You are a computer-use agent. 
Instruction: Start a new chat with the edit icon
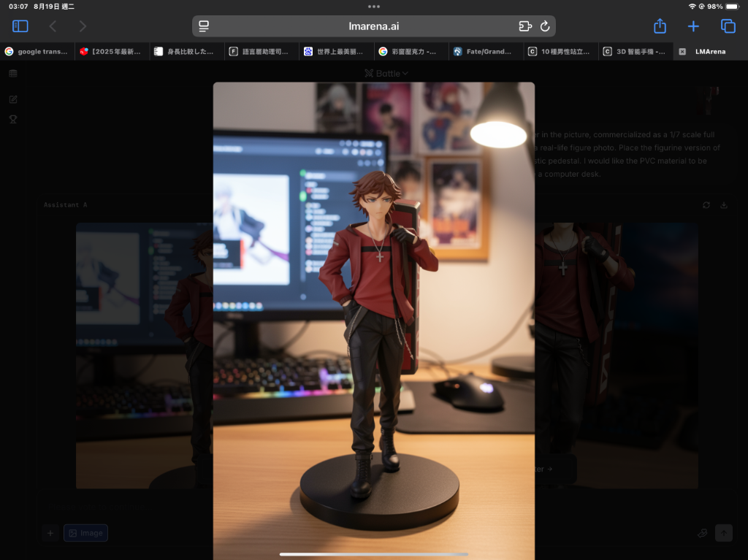13,99
